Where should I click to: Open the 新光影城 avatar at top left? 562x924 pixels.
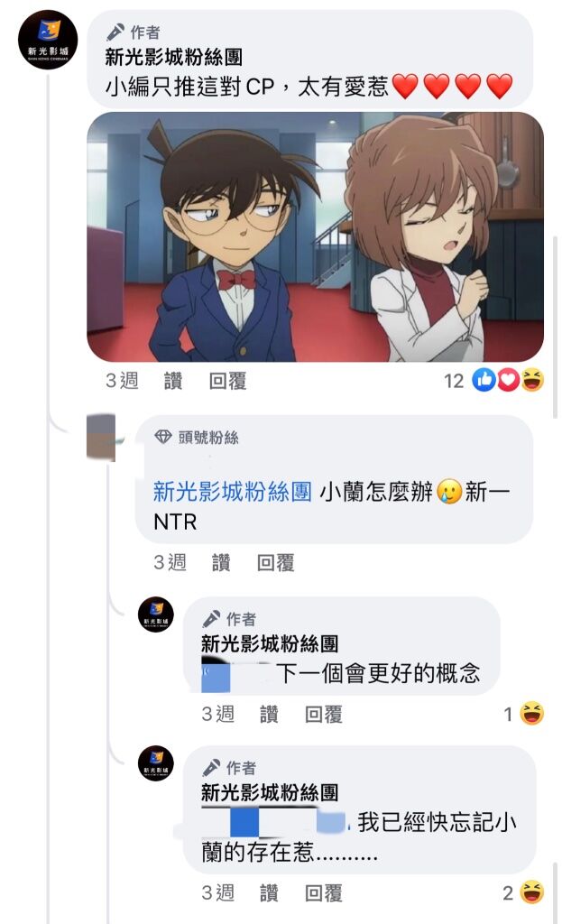[x=48, y=40]
